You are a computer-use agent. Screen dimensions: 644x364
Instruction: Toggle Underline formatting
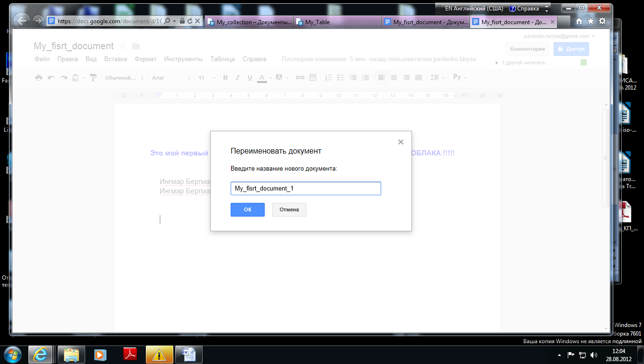(250, 78)
